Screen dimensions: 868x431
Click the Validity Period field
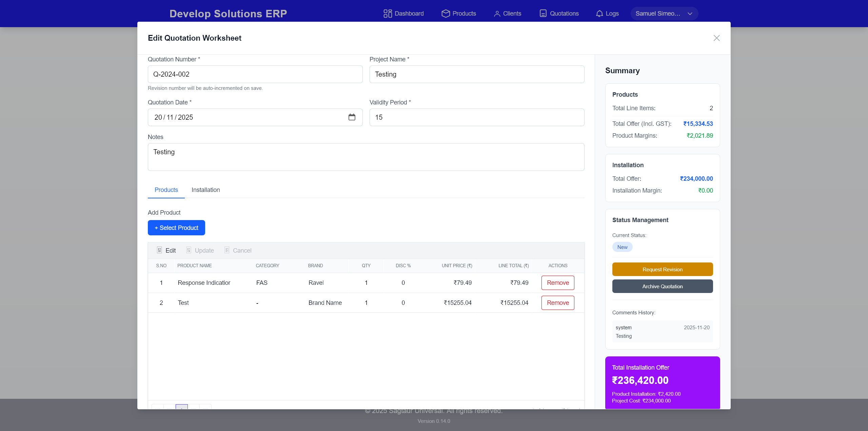point(476,117)
